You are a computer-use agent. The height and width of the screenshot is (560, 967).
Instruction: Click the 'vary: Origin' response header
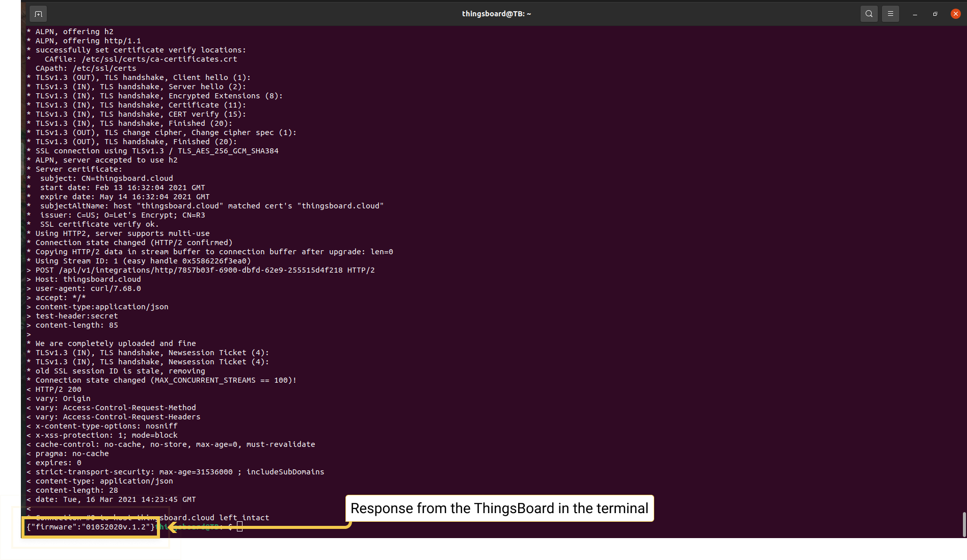[x=59, y=398]
